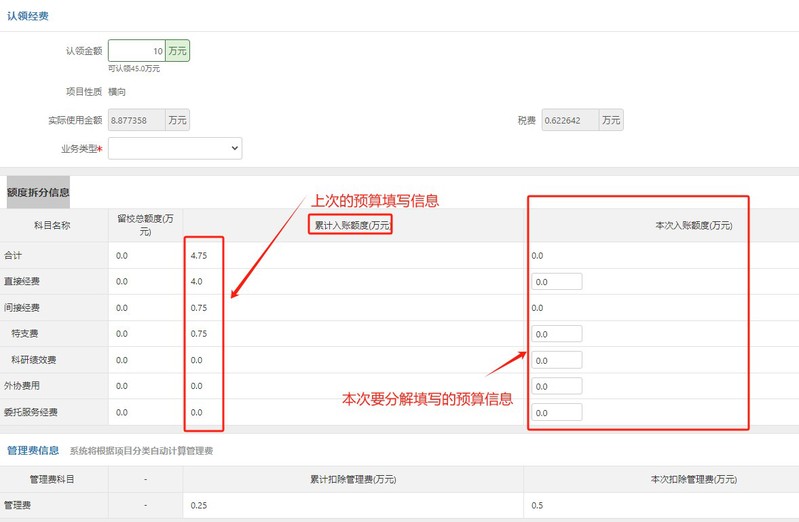Select the 认领经费 section heading
Screen dimensions: 799x522
click(27, 17)
